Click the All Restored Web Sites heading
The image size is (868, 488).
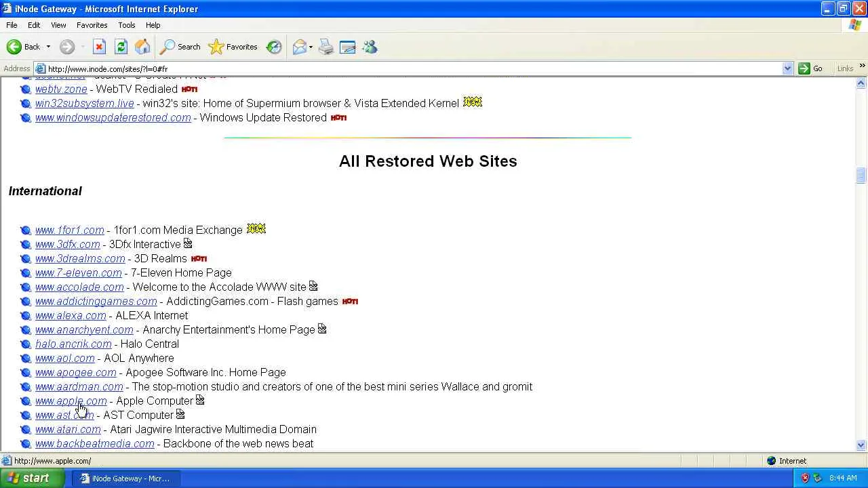428,161
